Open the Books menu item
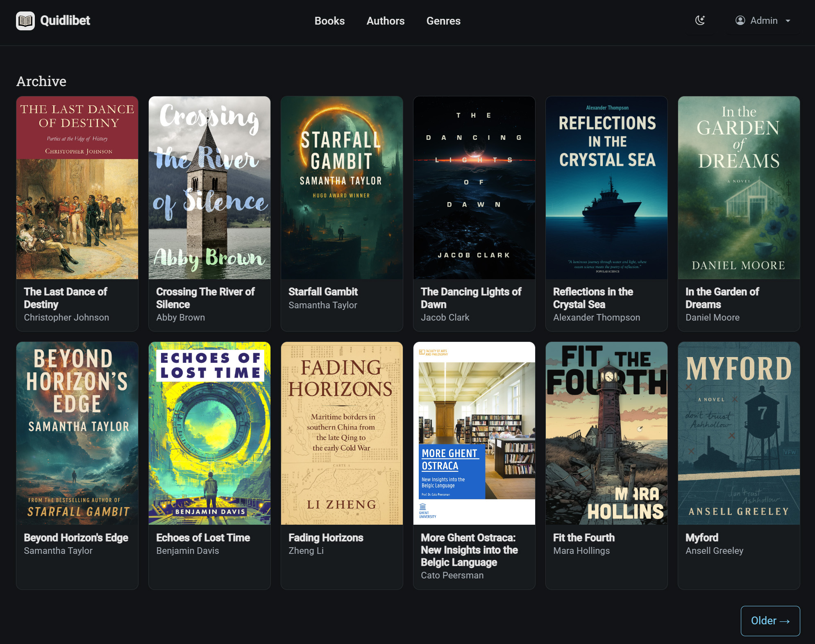815x644 pixels. point(329,21)
